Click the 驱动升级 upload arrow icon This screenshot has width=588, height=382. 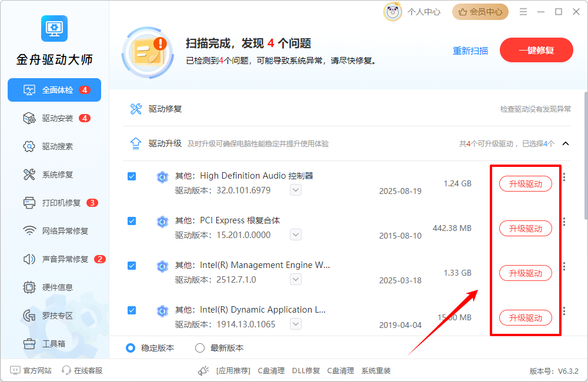pos(136,143)
